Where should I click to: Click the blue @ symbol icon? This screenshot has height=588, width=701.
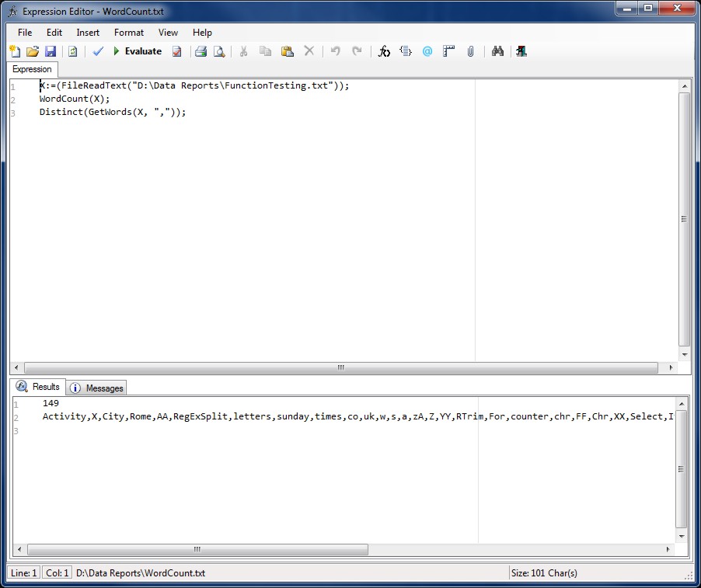click(x=427, y=51)
